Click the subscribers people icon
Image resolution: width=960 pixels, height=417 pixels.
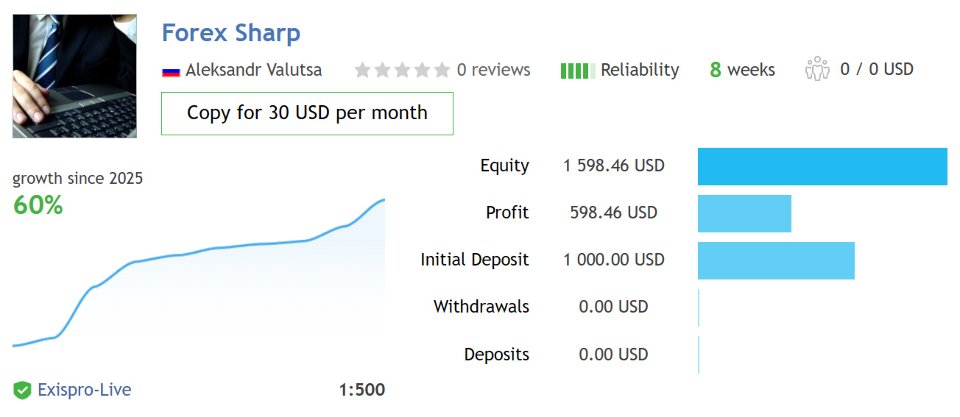(x=817, y=70)
